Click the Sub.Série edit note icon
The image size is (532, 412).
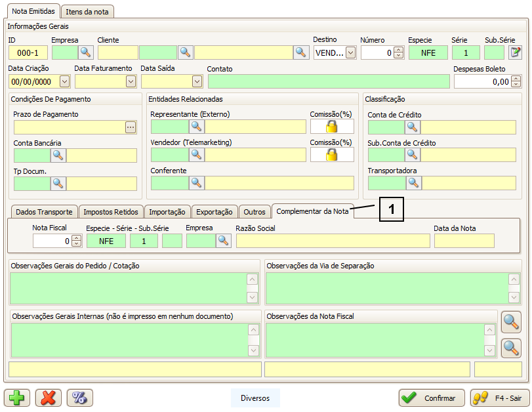516,52
